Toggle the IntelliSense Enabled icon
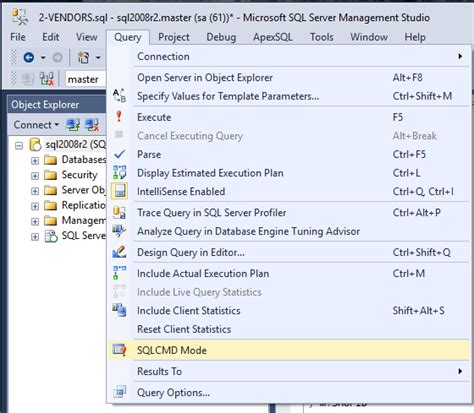 click(x=119, y=191)
